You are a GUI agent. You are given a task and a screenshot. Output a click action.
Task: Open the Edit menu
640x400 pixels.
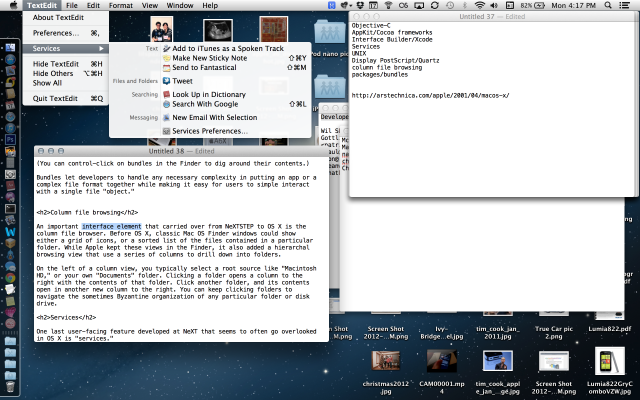coord(93,5)
